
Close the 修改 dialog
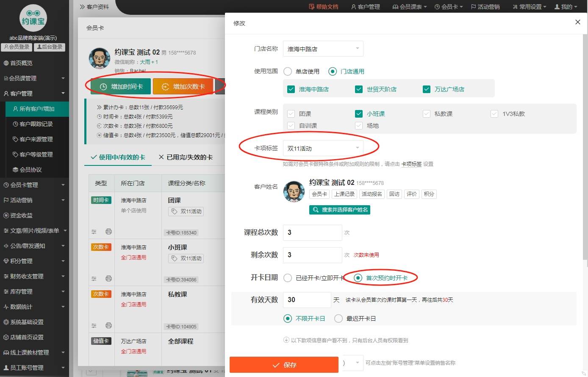(x=577, y=22)
